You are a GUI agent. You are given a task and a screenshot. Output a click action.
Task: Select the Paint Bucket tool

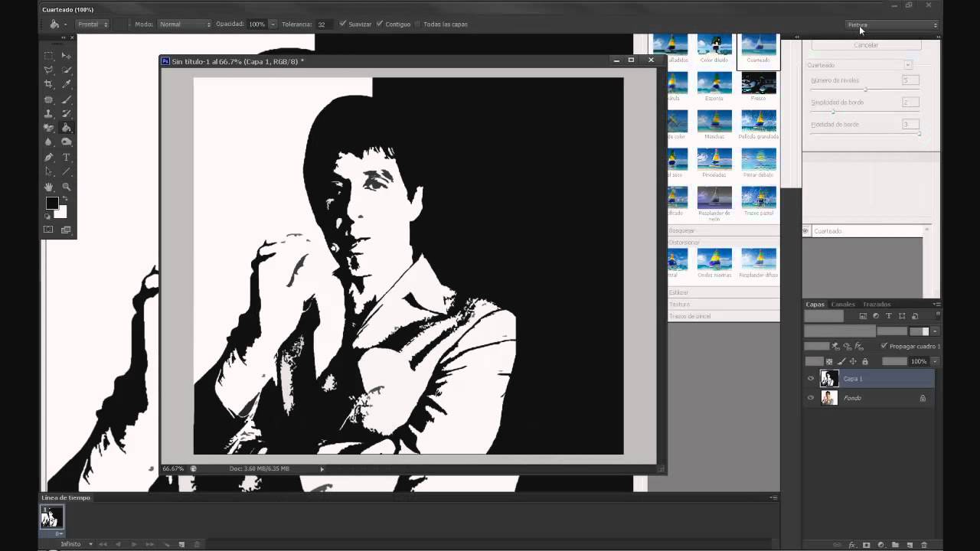click(67, 128)
